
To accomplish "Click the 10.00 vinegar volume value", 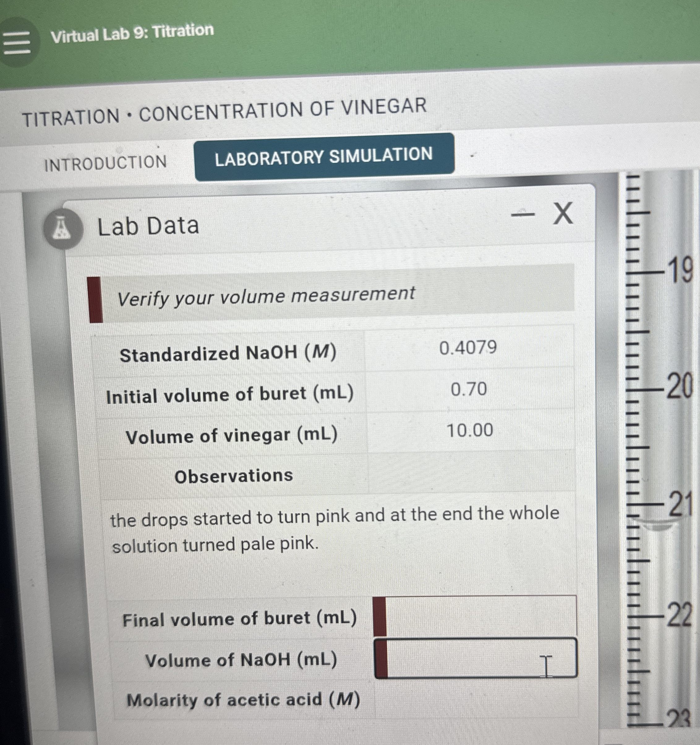I will [470, 430].
